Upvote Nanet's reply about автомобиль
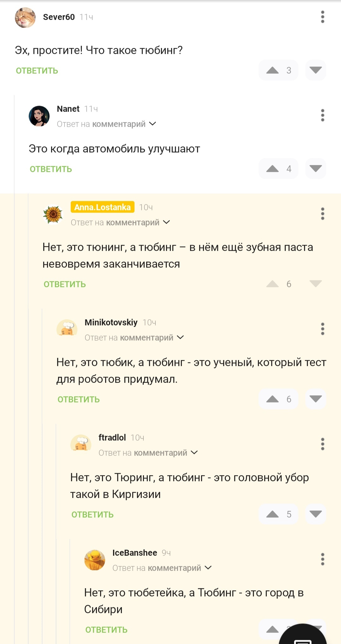This screenshot has height=644, width=341. click(272, 169)
